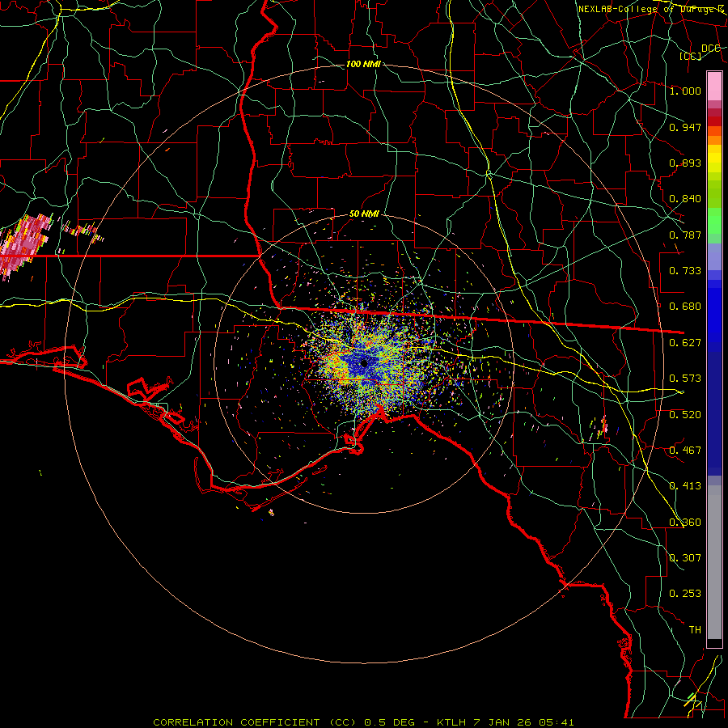Image resolution: width=728 pixels, height=728 pixels.
Task: Select the 0.947 scale value
Action: coord(685,127)
